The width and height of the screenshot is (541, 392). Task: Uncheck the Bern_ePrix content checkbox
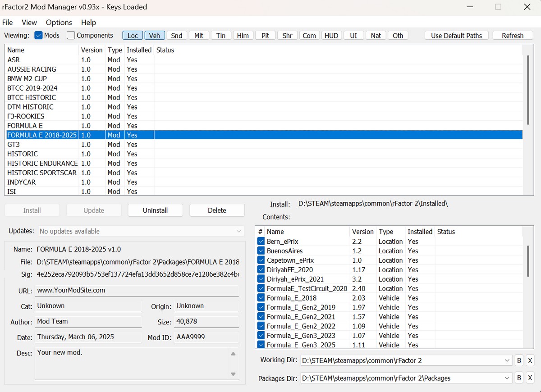pyautogui.click(x=261, y=241)
